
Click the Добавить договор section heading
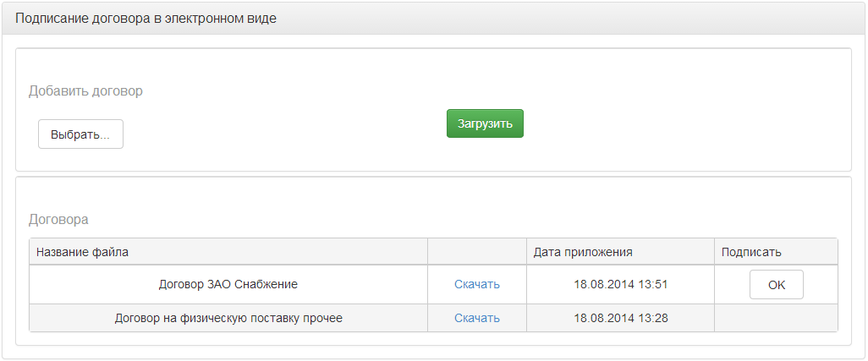pos(85,91)
